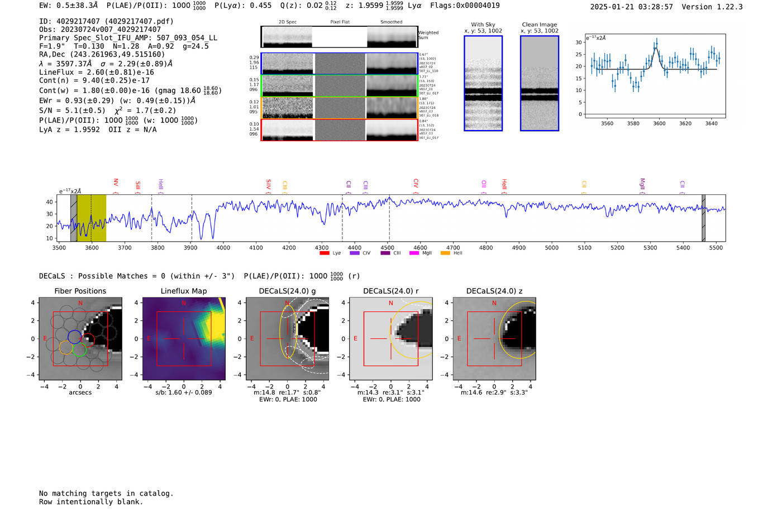Open the DECaLS r-band image
This screenshot has height=532, width=782.
pos(391,338)
